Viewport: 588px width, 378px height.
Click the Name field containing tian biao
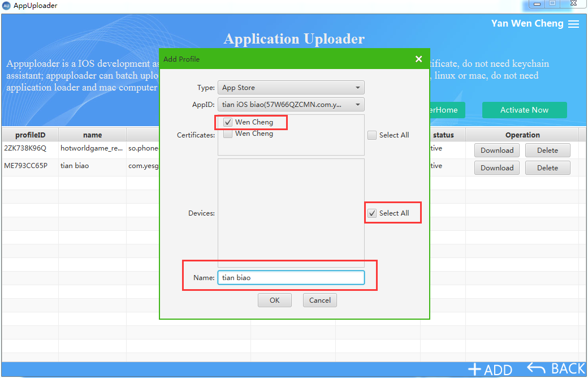(291, 278)
